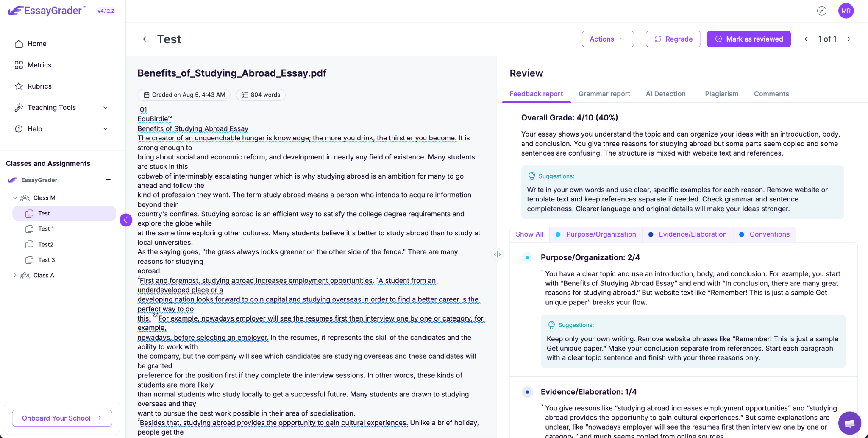The image size is (868, 438).
Task: Open the chat support bubble
Action: (x=849, y=423)
